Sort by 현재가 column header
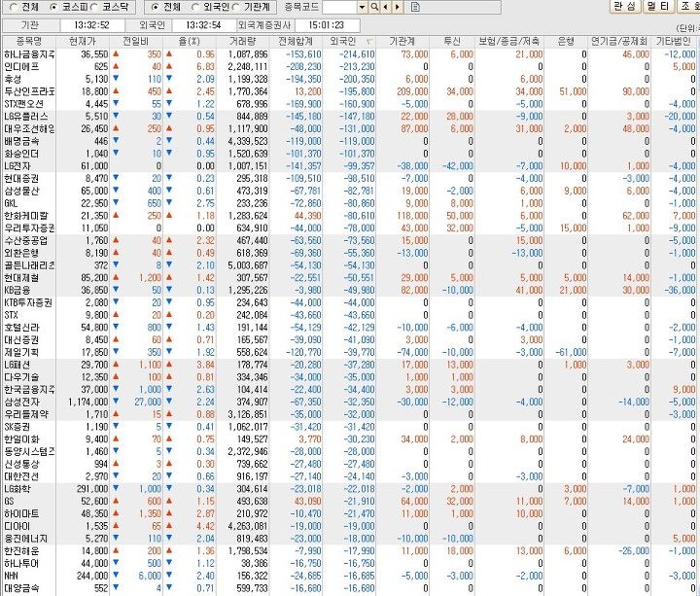Viewport: 700px width, 596px height. [x=83, y=42]
